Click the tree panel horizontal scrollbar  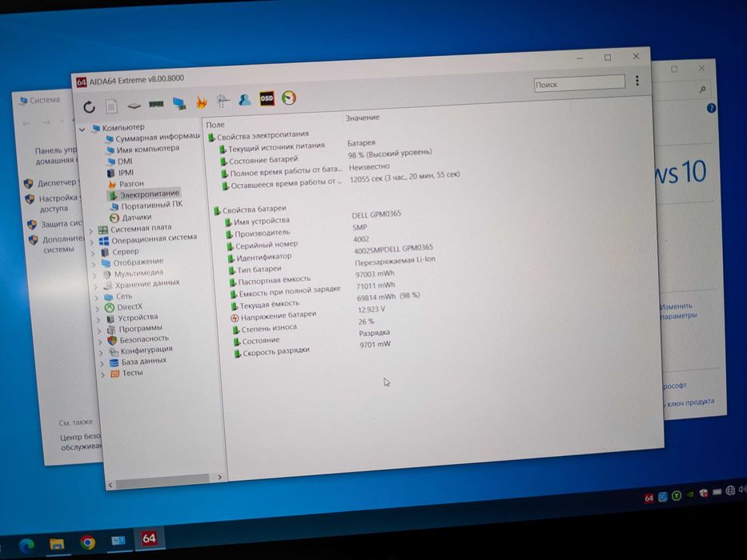[x=162, y=481]
